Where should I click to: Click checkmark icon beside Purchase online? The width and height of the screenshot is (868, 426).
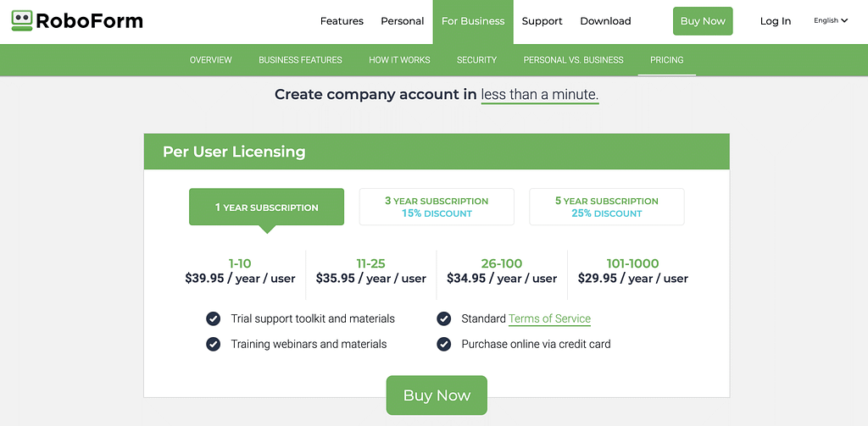point(443,345)
